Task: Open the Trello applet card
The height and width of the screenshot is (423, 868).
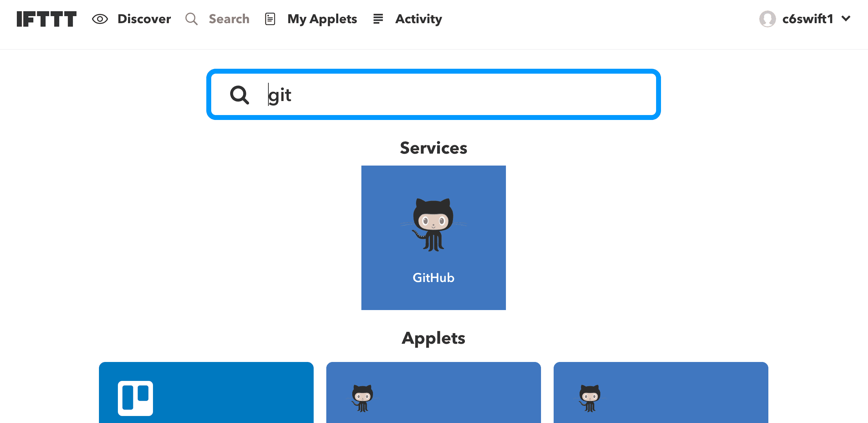Action: coord(228,393)
